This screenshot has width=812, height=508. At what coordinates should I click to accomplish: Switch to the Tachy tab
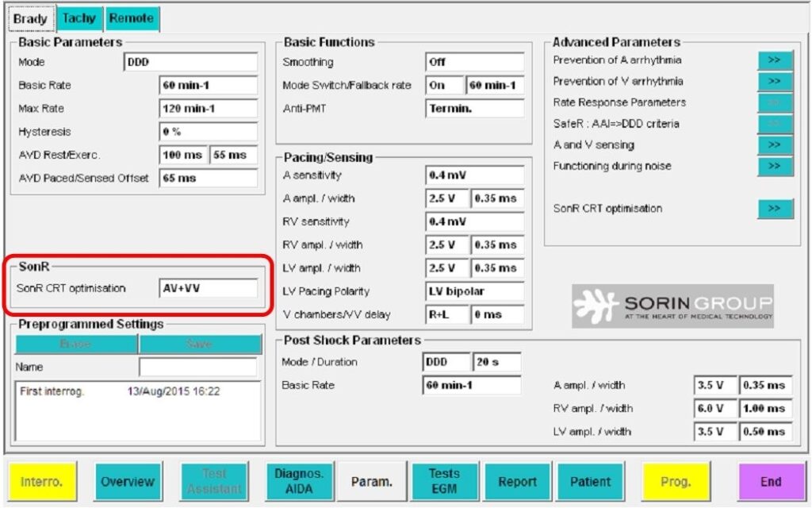pos(79,18)
